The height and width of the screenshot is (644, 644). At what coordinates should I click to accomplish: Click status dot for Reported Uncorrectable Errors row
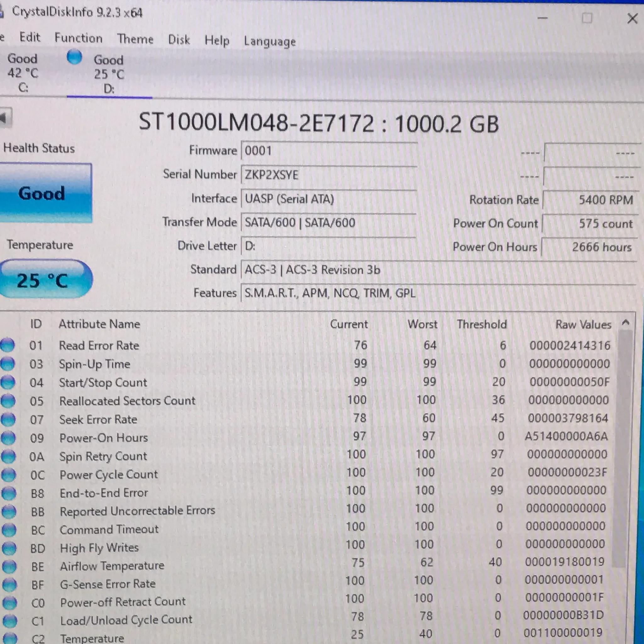tap(9, 511)
